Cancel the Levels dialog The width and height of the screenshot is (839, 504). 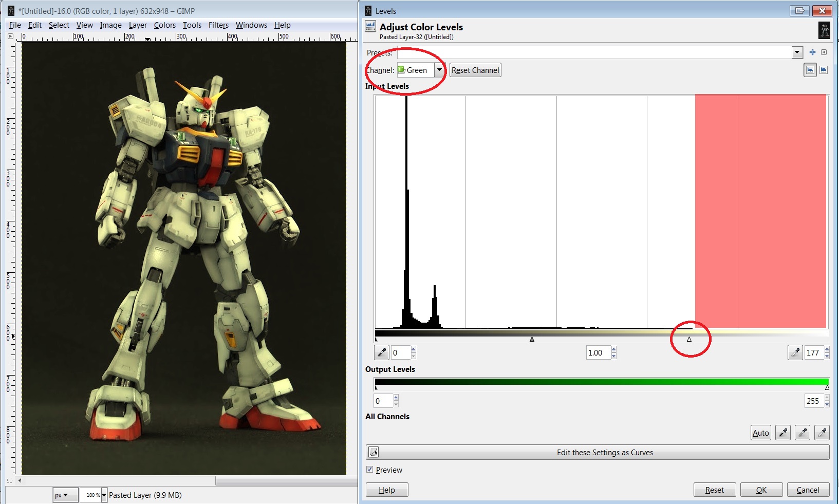(808, 490)
